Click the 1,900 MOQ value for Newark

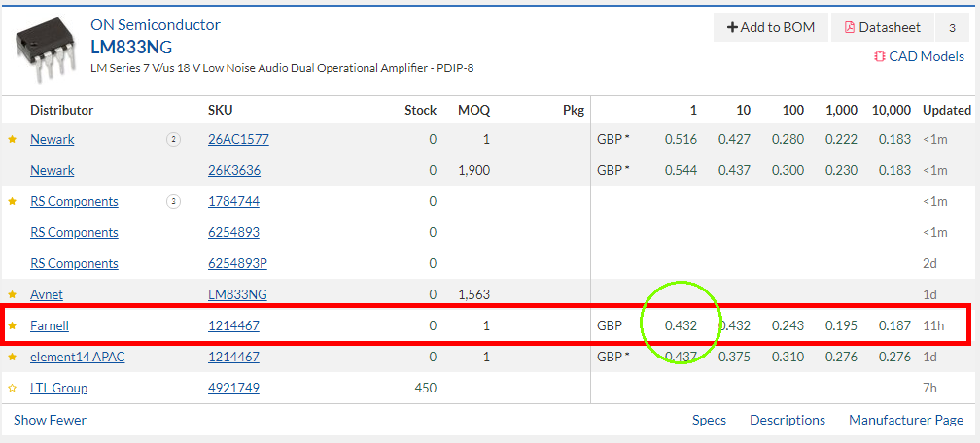(473, 170)
